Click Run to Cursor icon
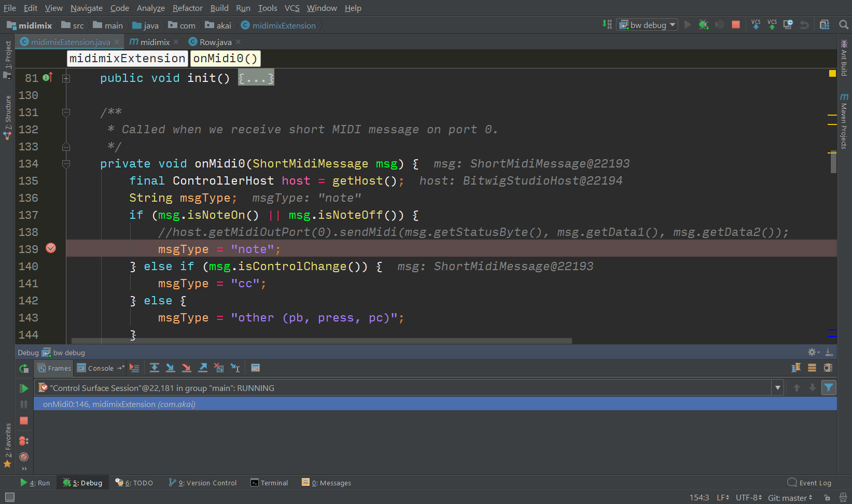 (x=235, y=368)
